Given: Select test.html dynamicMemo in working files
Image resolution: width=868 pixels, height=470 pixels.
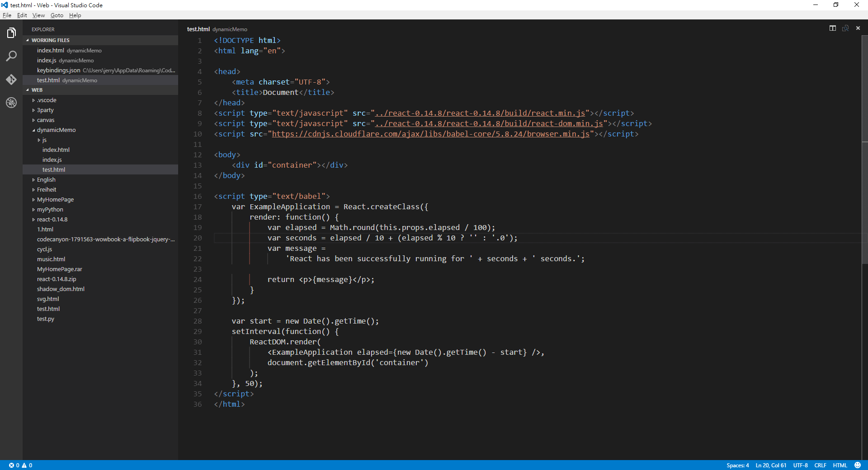Looking at the screenshot, I should [x=100, y=80].
